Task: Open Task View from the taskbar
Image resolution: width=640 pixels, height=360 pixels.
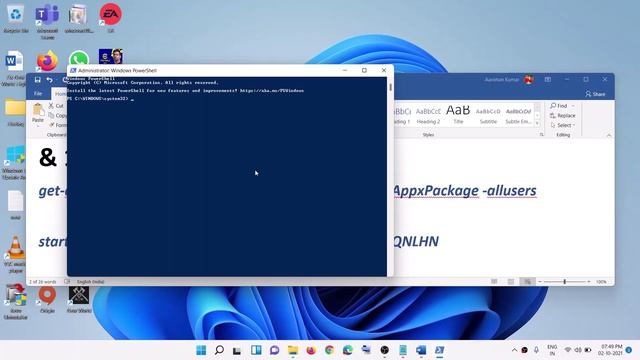Action: click(237, 350)
